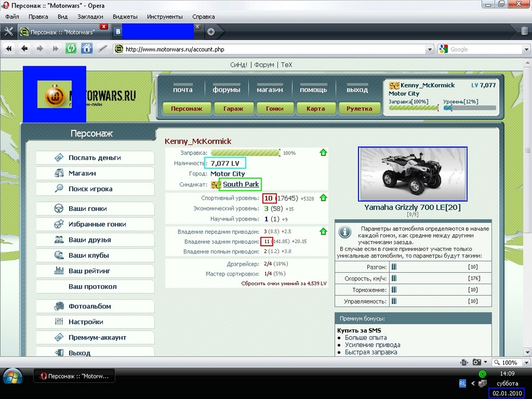The width and height of the screenshot is (532, 399).
Task: Open the Opera panels wrench icon
Action: point(9,32)
